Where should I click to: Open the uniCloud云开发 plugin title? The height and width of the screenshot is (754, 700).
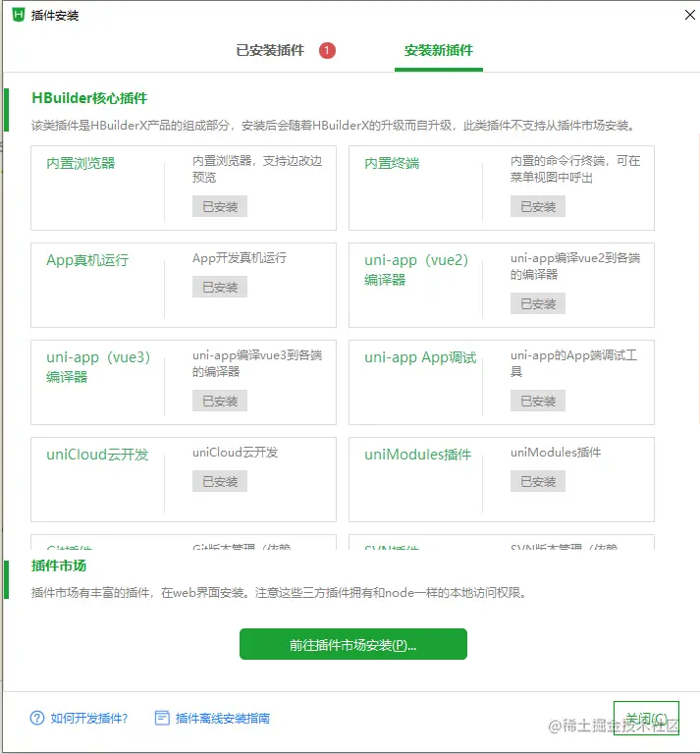[x=97, y=455]
